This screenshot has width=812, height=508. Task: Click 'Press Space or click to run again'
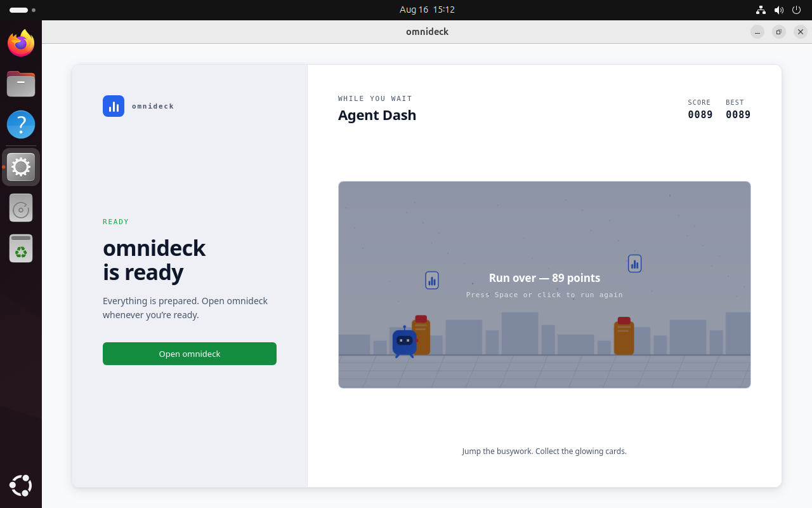point(544,295)
